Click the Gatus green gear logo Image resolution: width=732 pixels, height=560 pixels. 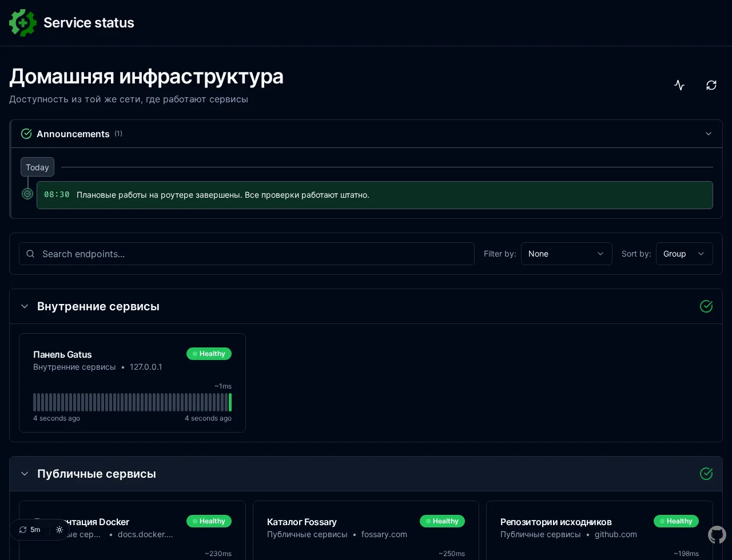(23, 23)
